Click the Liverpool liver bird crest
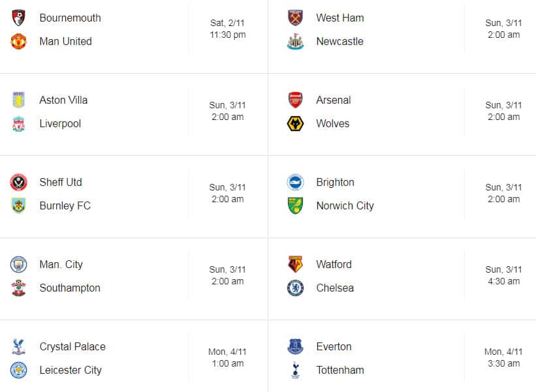Viewport: 536px width, 392px height. [x=18, y=123]
